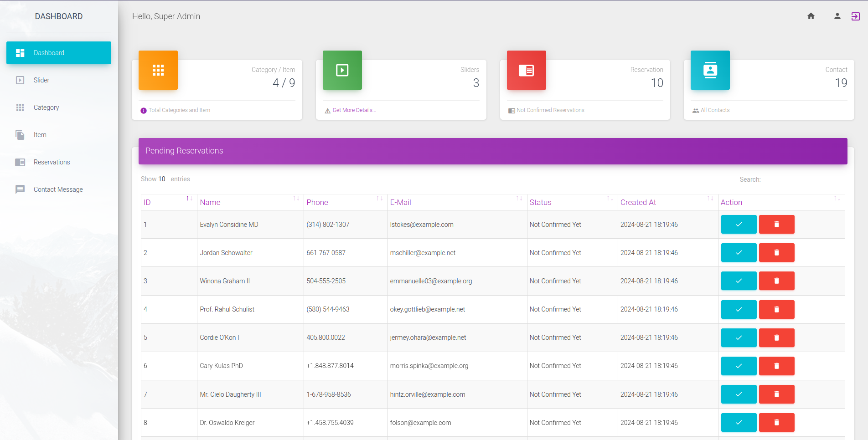
Task: Open the Category sidebar item
Action: click(x=59, y=107)
